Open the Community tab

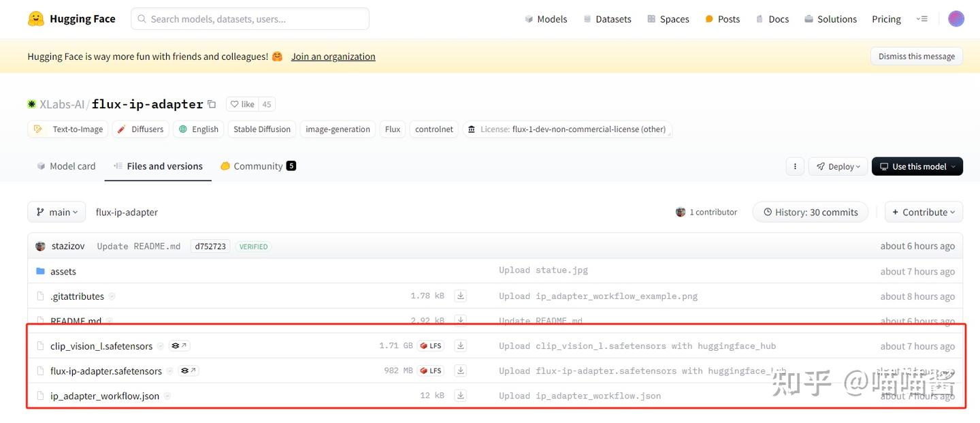point(258,166)
